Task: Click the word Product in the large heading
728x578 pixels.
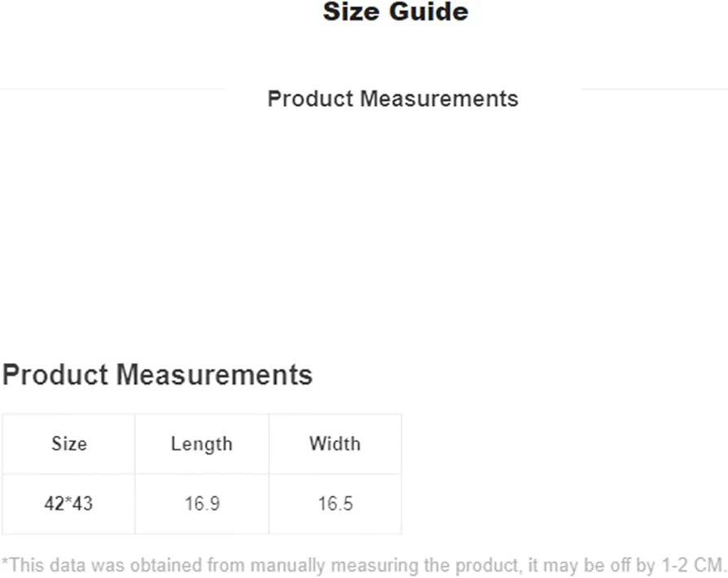Action: click(x=55, y=374)
